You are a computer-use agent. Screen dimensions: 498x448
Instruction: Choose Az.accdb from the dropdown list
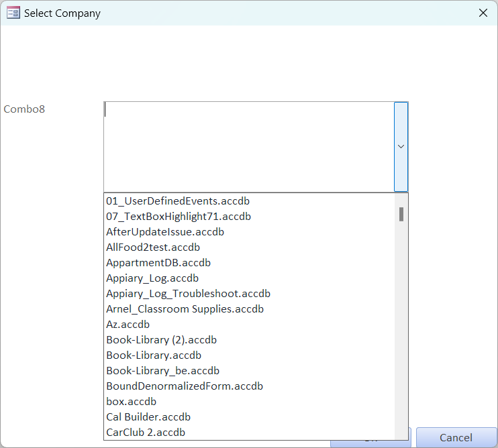tap(128, 324)
